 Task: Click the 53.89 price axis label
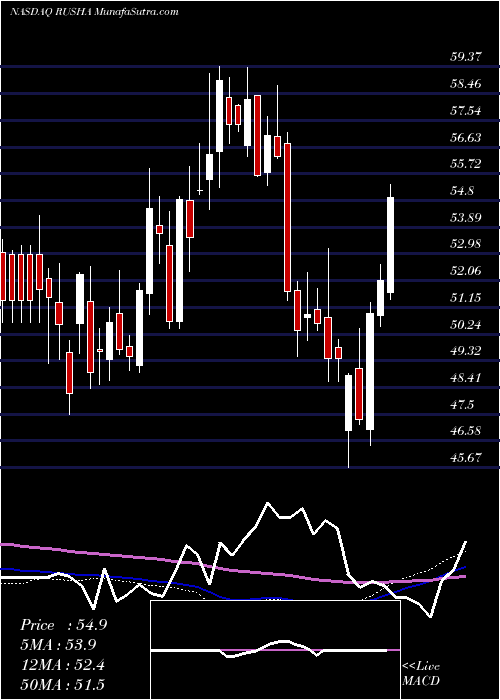pyautogui.click(x=465, y=217)
